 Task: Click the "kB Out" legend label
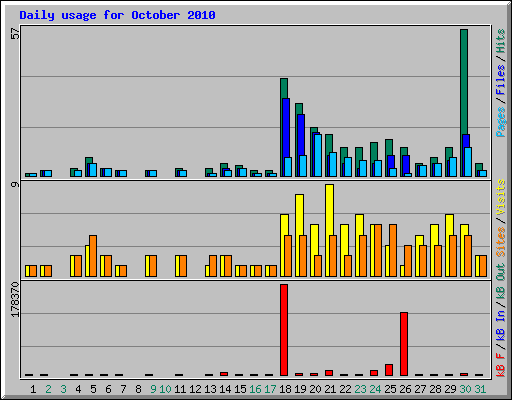click(500, 282)
